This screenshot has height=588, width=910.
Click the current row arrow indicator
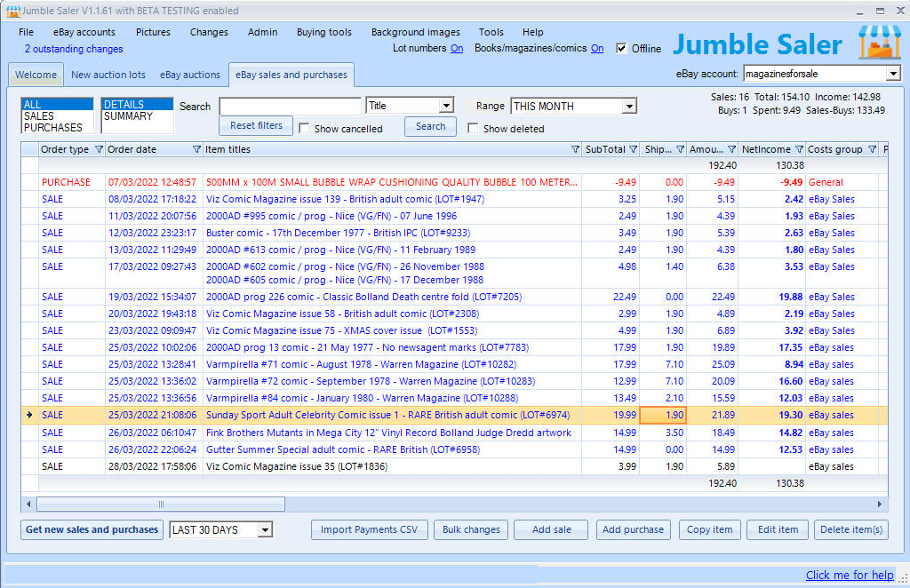29,415
